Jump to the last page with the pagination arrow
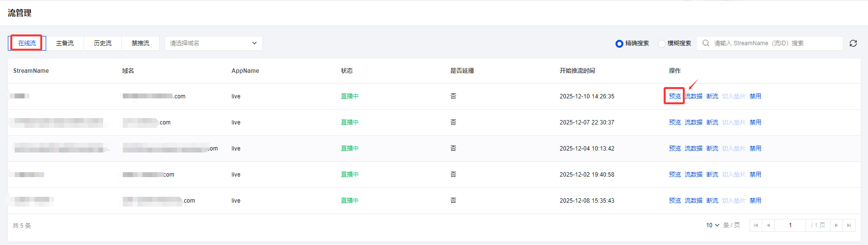Image resolution: width=868 pixels, height=245 pixels. [x=849, y=225]
